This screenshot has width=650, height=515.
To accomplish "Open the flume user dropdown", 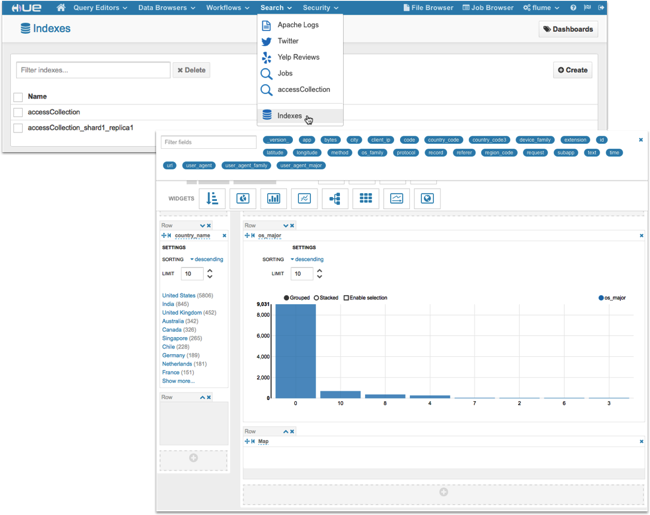I will click(x=541, y=7).
